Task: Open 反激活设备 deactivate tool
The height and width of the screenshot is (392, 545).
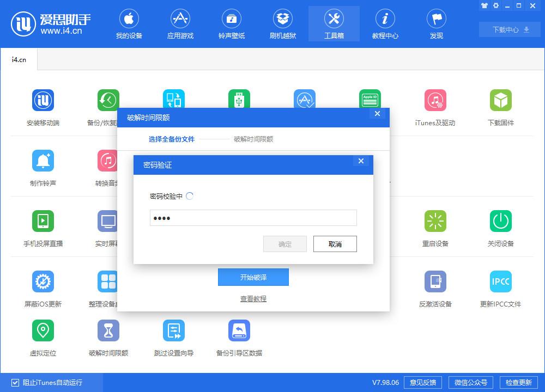Action: (435, 289)
